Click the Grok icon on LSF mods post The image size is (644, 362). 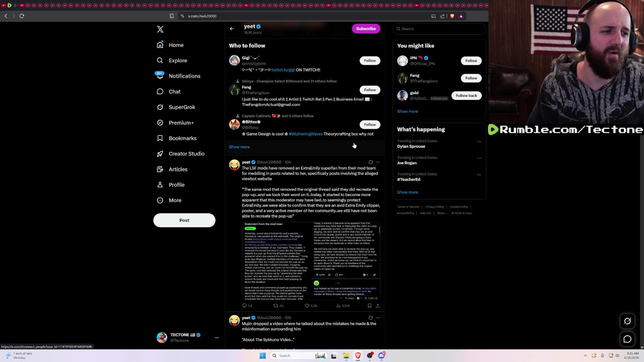[x=371, y=162]
